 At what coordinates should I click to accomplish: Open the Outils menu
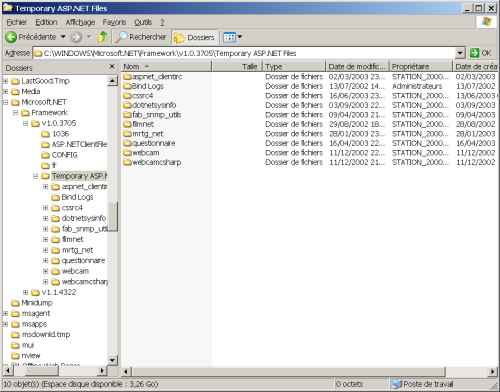143,22
